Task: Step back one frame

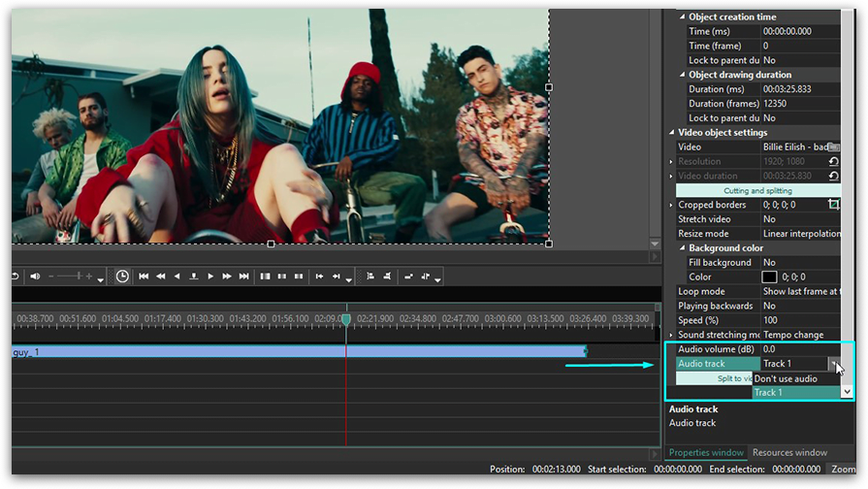Action: [177, 277]
